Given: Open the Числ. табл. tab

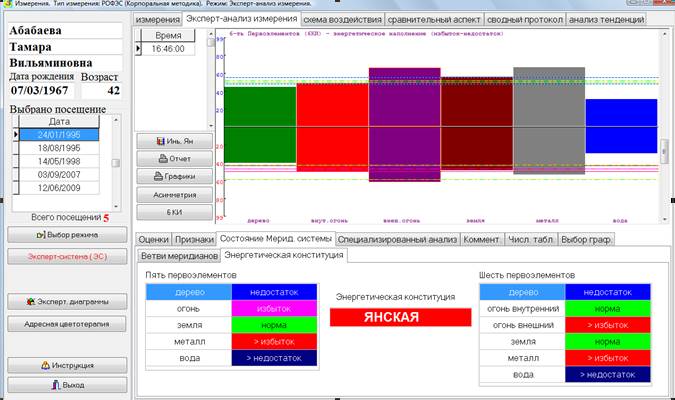Looking at the screenshot, I should [531, 239].
